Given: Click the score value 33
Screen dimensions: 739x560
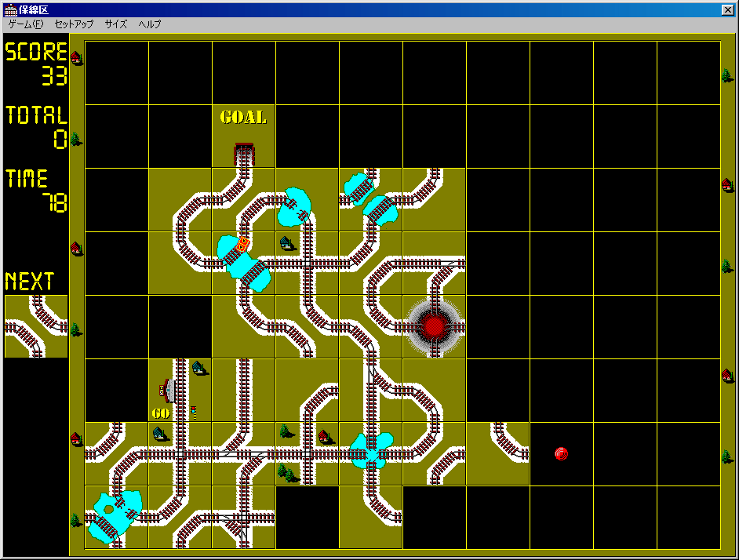Looking at the screenshot, I should pyautogui.click(x=55, y=76).
